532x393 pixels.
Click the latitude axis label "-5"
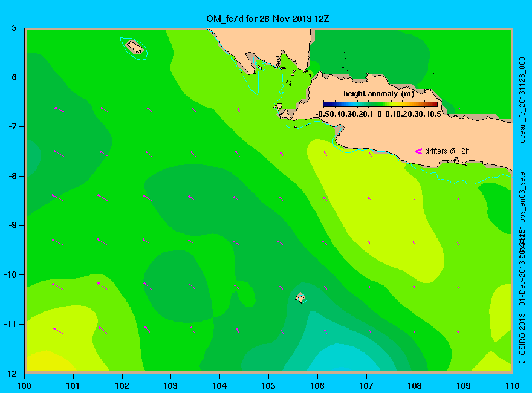pyautogui.click(x=11, y=28)
